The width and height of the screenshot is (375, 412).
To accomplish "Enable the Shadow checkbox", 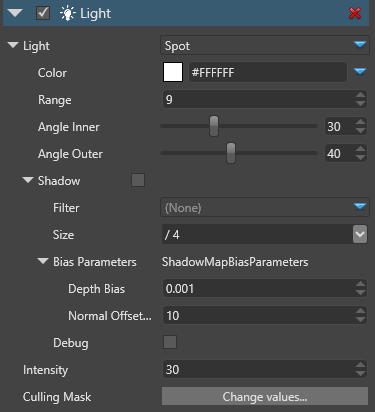I will [x=138, y=180].
